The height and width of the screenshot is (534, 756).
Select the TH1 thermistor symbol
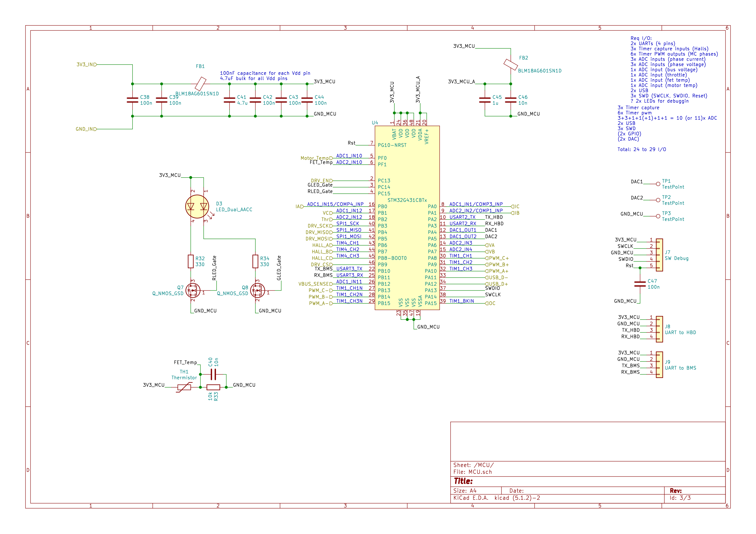tap(184, 387)
